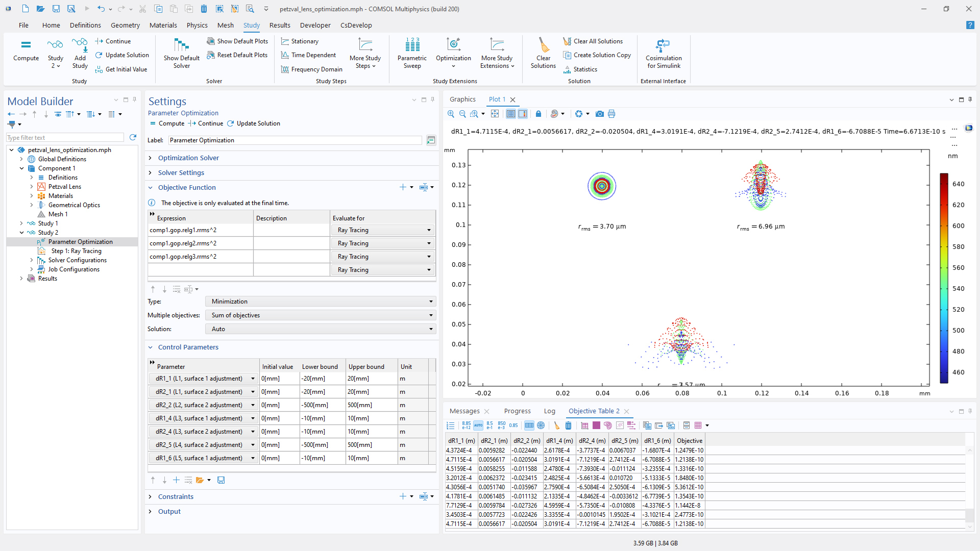Click the Zoom Extents icon in the plot toolbar

pyautogui.click(x=495, y=114)
